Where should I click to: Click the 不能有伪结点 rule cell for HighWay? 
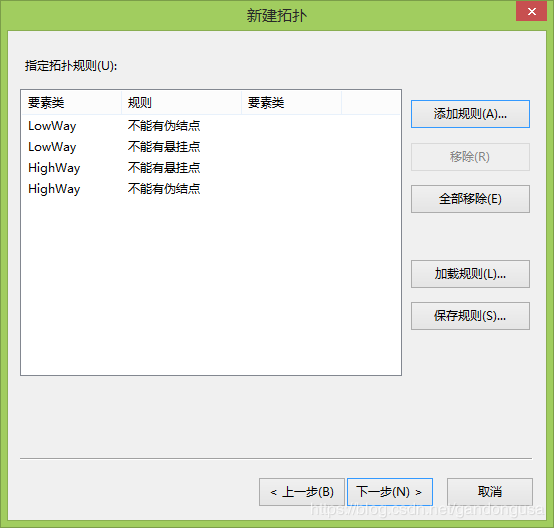click(x=164, y=189)
